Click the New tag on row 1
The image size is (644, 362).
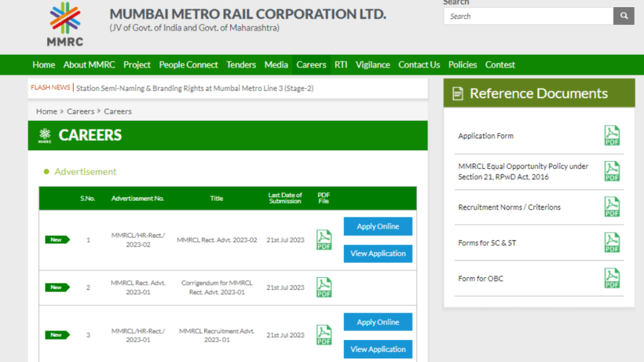tap(57, 239)
